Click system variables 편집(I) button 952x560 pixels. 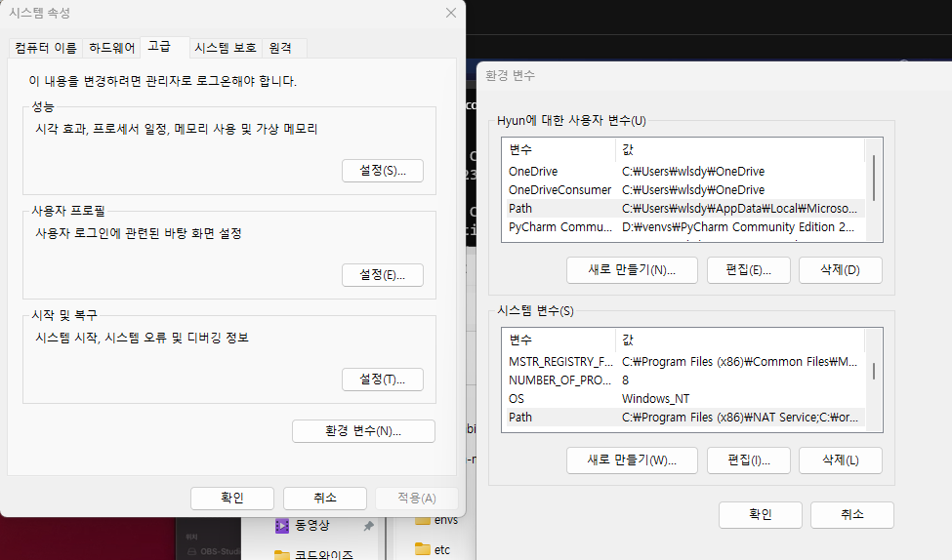(x=749, y=460)
